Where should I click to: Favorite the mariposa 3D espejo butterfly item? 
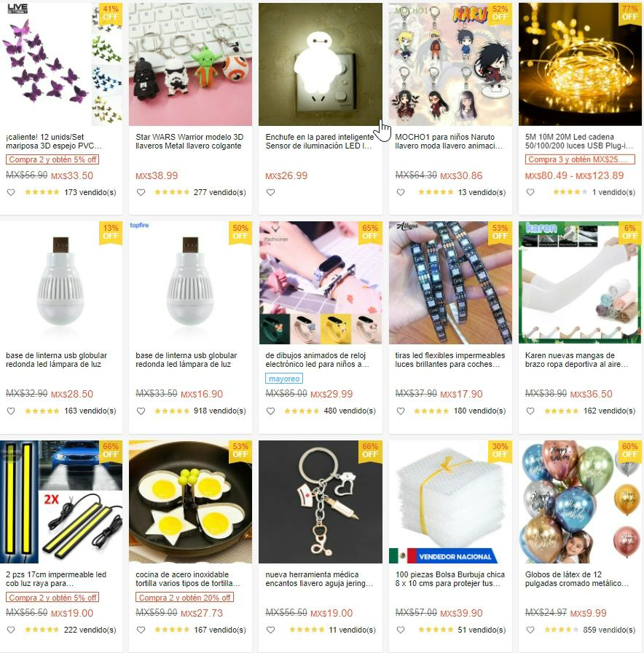[11, 192]
